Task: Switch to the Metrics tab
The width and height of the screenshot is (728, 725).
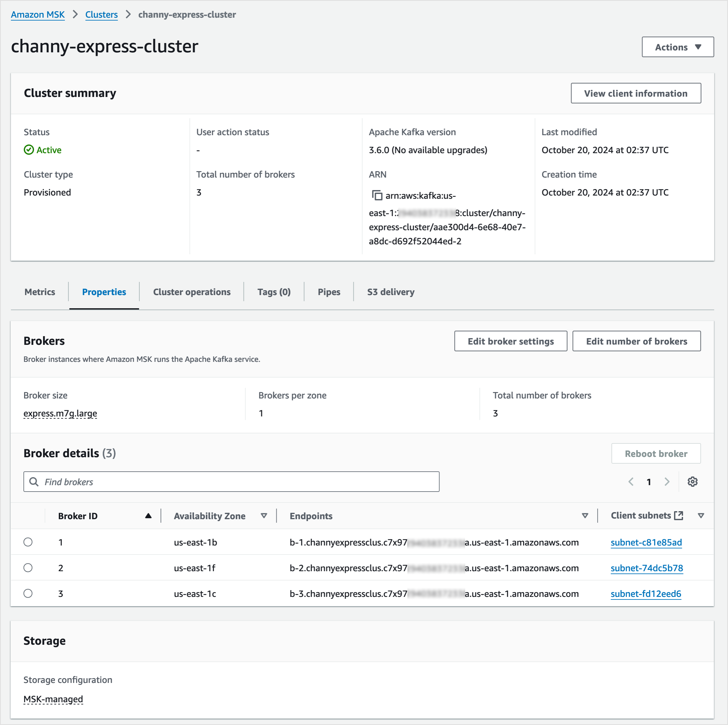Action: click(40, 292)
